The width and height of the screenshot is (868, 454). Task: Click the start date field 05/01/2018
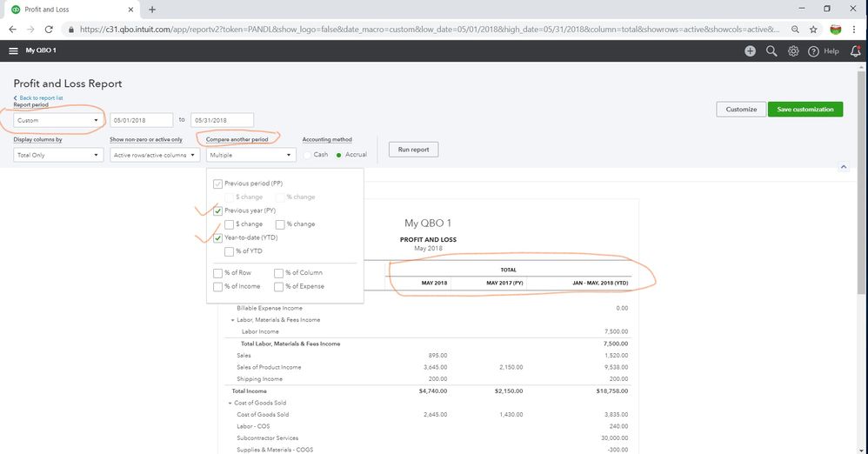141,120
